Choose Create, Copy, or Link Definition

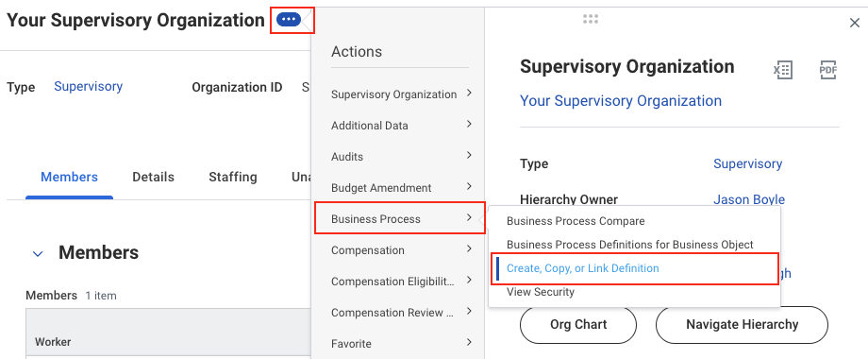coord(582,268)
